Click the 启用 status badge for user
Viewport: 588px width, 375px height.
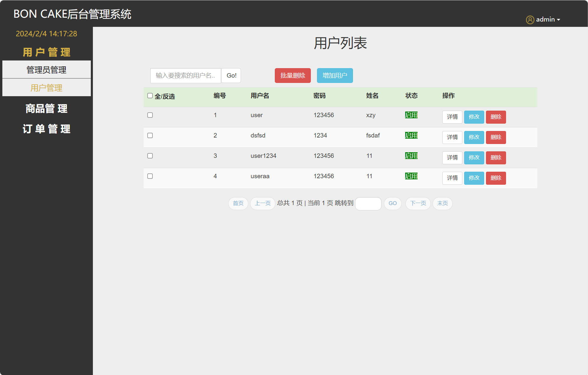pos(411,115)
